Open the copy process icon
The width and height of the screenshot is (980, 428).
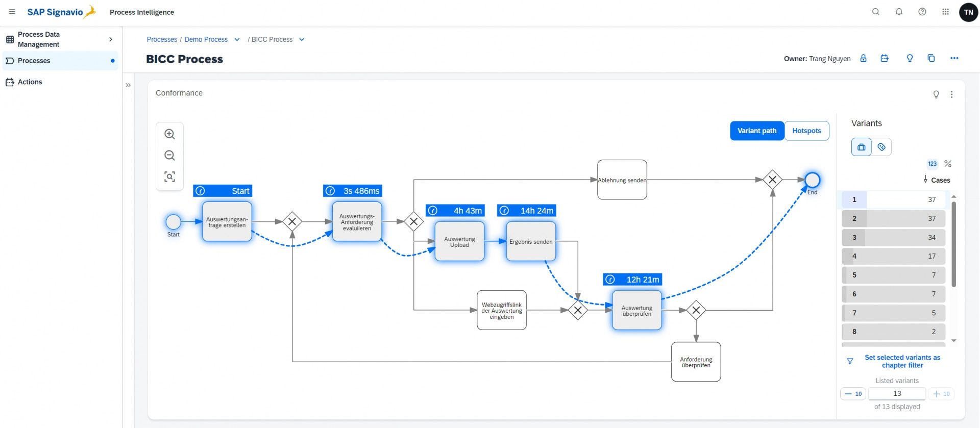931,59
